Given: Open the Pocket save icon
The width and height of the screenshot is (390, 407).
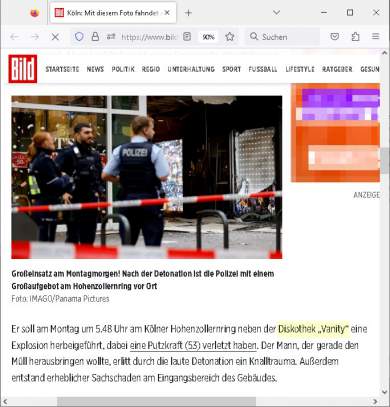Looking at the screenshot, I should pyautogui.click(x=334, y=36).
